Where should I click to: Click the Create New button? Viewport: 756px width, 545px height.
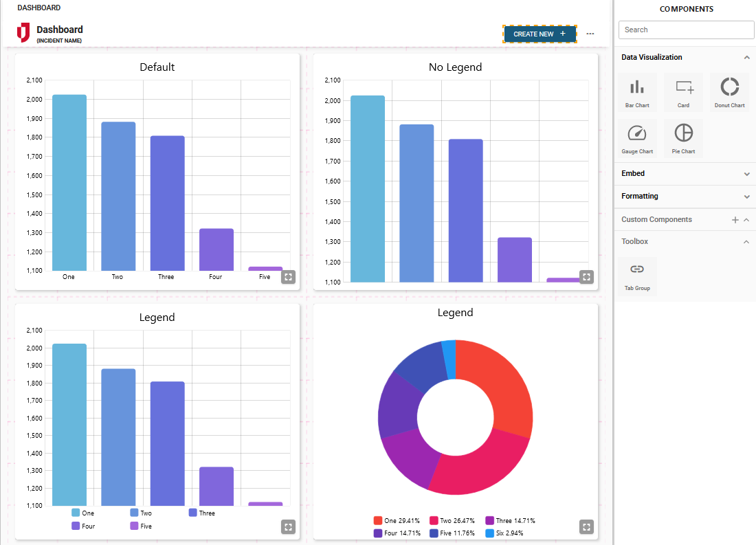(540, 34)
